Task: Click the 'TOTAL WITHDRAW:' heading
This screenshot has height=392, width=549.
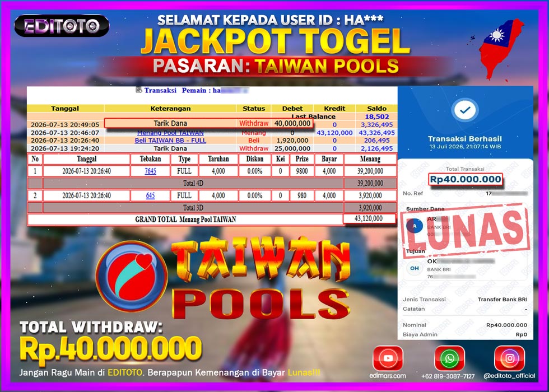Action: pyautogui.click(x=91, y=327)
